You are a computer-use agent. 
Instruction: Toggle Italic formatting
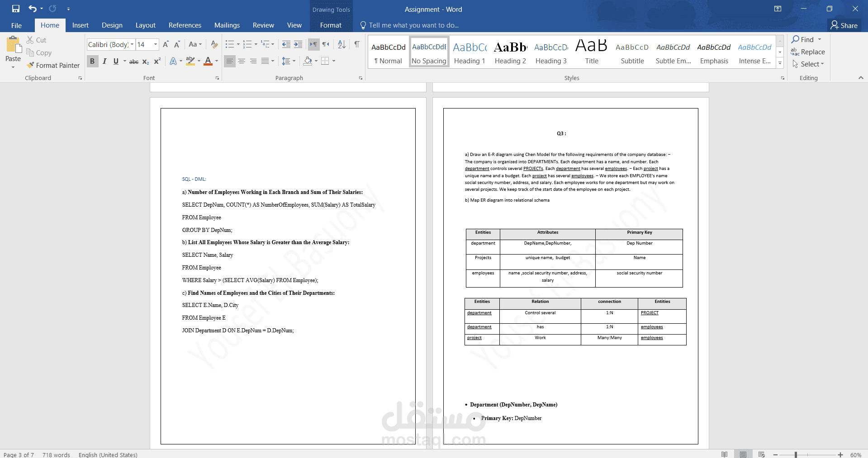click(104, 61)
